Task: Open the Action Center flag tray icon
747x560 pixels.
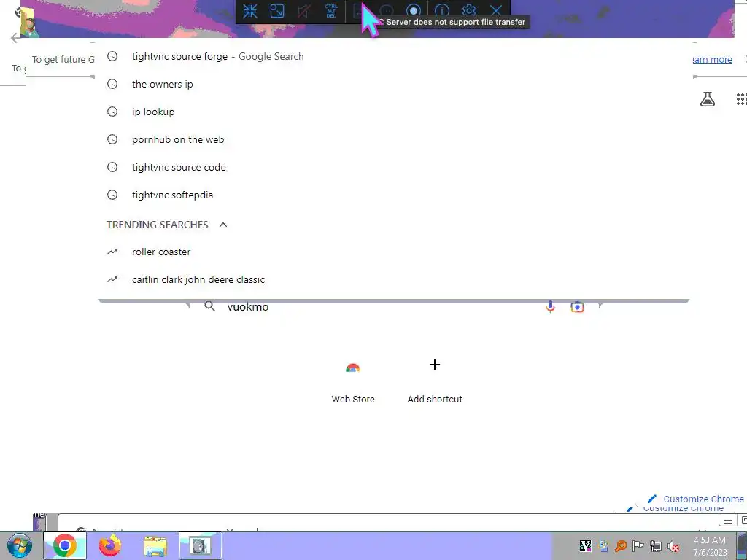Action: tap(638, 545)
